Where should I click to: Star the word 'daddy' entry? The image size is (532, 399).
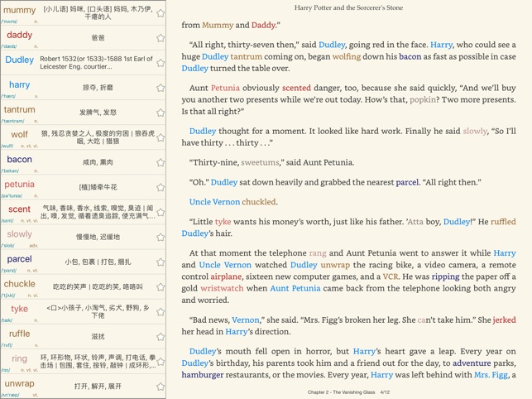coord(161,38)
